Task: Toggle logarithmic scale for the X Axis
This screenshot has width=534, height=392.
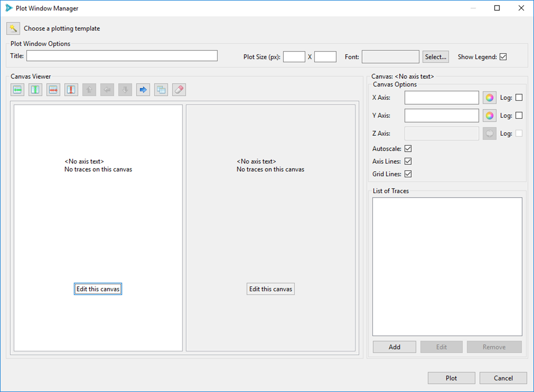Action: pos(519,97)
